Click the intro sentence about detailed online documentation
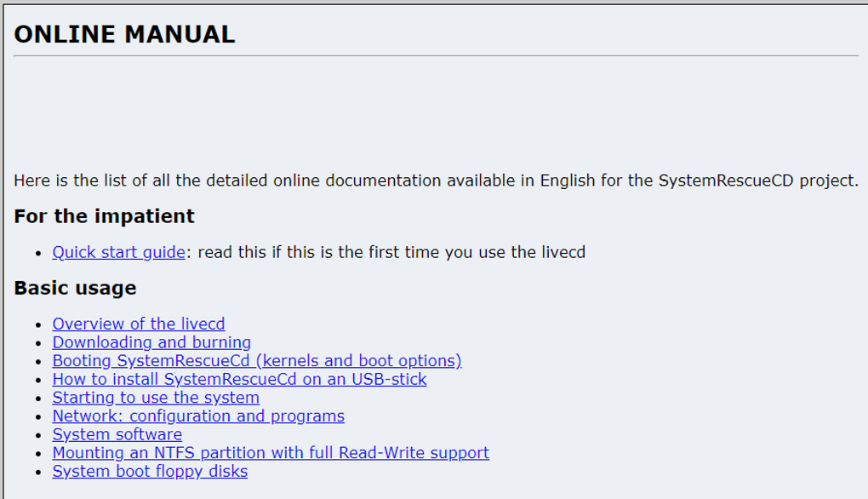The width and height of the screenshot is (868, 499). (436, 181)
